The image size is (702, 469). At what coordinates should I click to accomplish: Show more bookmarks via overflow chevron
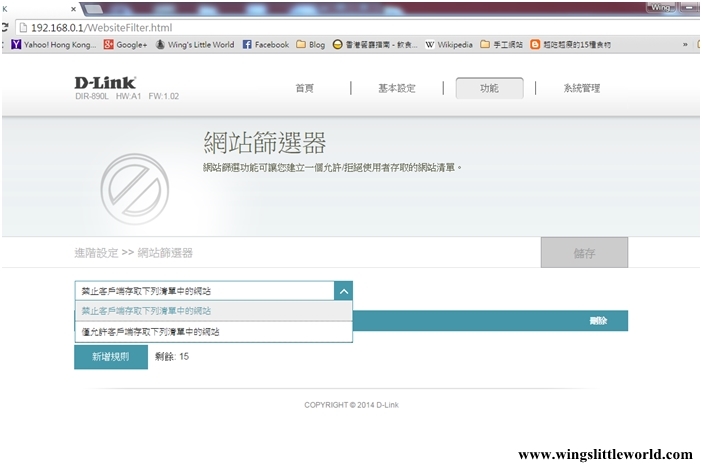coord(685,45)
